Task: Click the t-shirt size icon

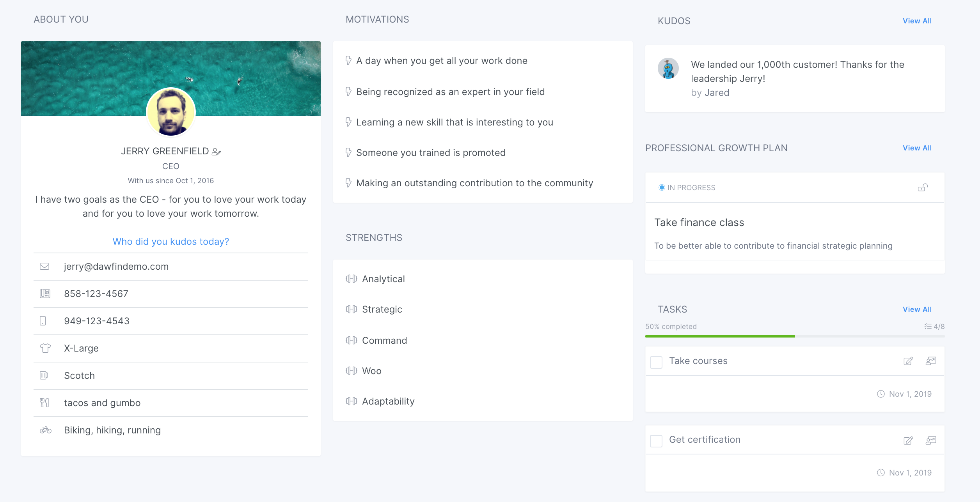Action: point(45,348)
